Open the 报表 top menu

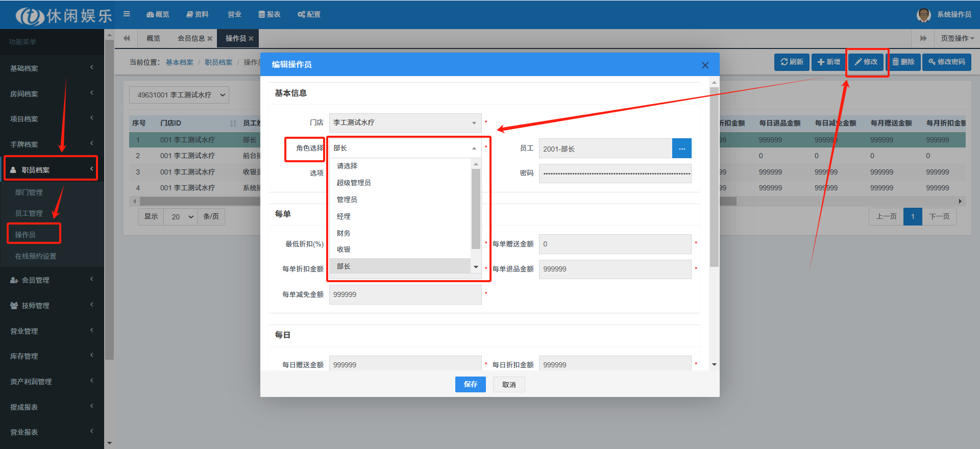[x=269, y=14]
